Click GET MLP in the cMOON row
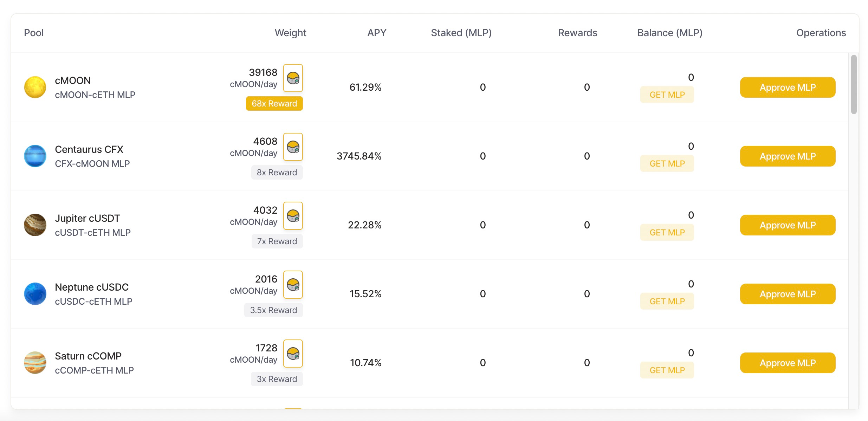Screen dimensions: 868x421 click(x=667, y=95)
